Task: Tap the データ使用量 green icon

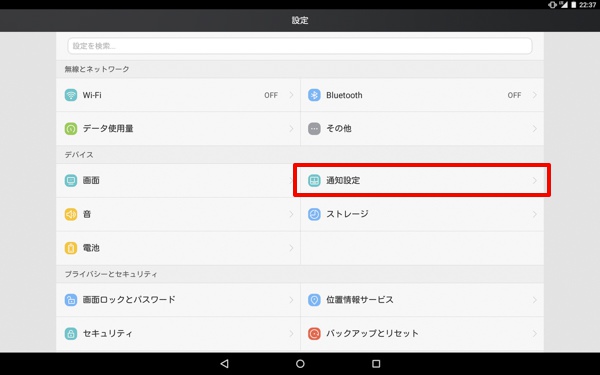Action: [71, 129]
